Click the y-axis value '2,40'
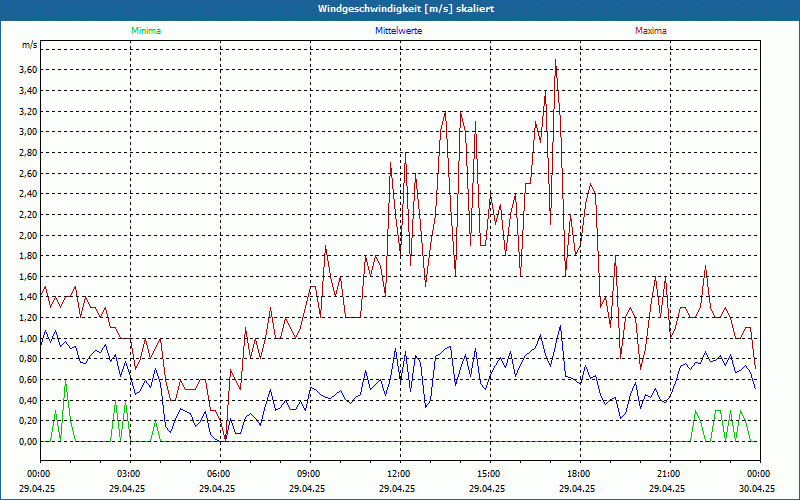The image size is (800, 500). pyautogui.click(x=28, y=194)
